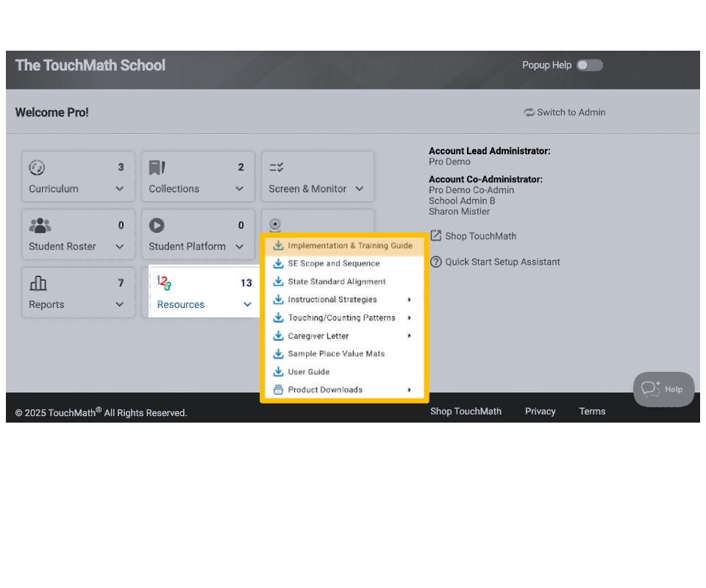The height and width of the screenshot is (588, 706).
Task: Expand the Collections chevron
Action: click(x=240, y=188)
